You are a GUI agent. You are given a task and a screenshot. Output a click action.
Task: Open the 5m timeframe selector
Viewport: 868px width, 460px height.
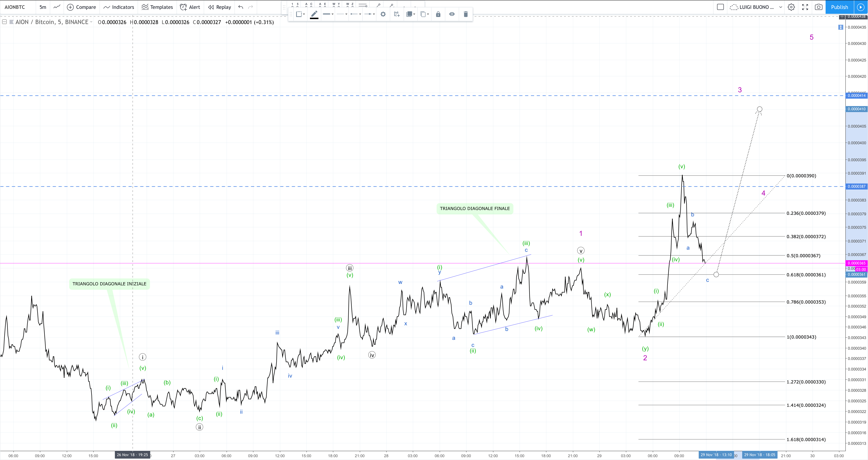click(43, 7)
